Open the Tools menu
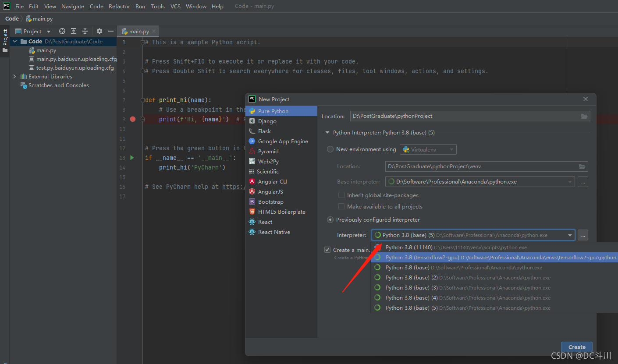Image resolution: width=618 pixels, height=364 pixels. coord(158,7)
